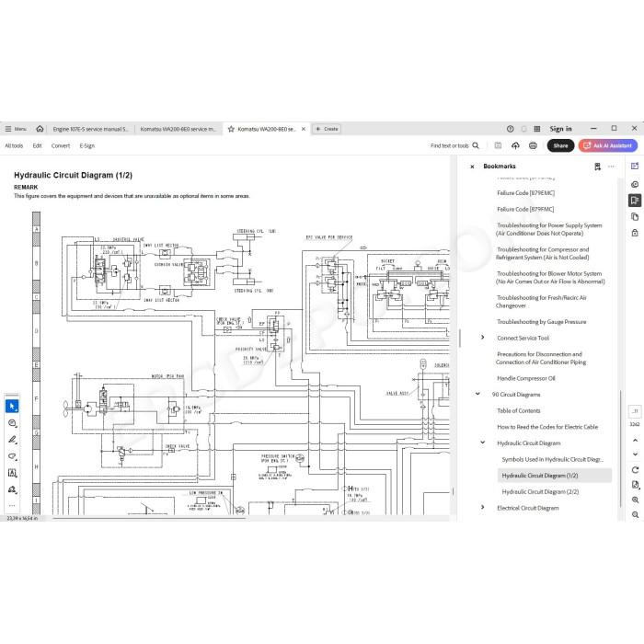Open the Convert menu
Viewport: 644px width, 644px height.
point(61,145)
